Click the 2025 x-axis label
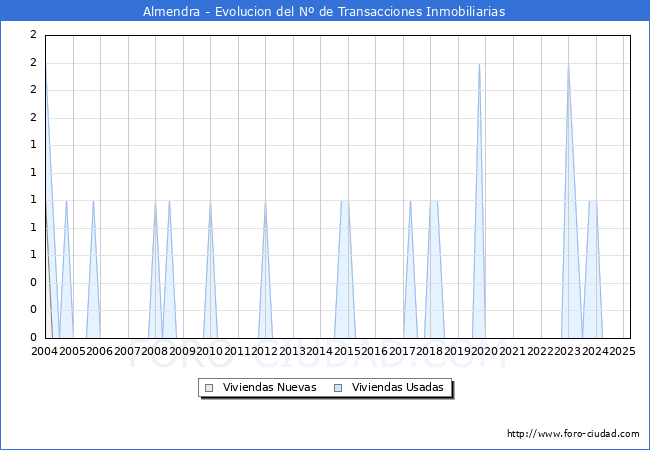The width and height of the screenshot is (650, 450). [623, 351]
